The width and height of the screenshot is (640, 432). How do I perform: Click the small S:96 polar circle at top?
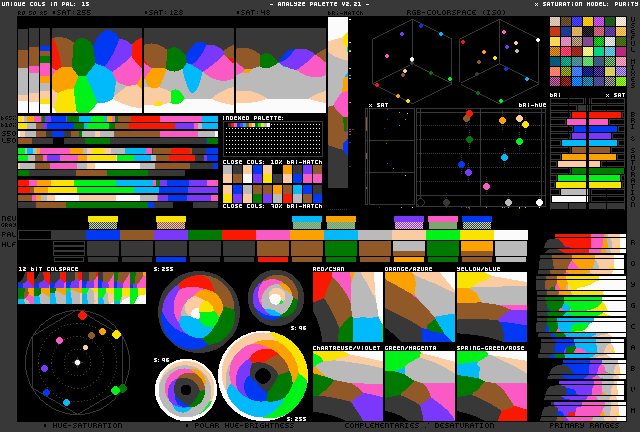(x=276, y=298)
